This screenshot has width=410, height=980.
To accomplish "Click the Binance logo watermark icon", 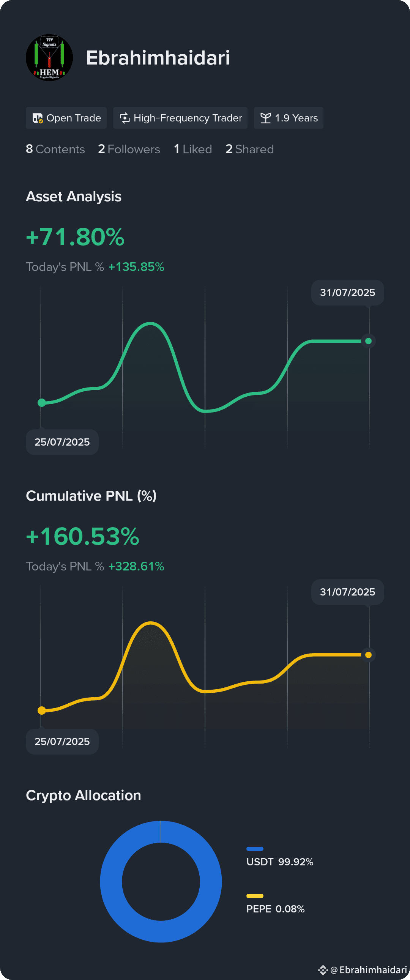I will (323, 970).
